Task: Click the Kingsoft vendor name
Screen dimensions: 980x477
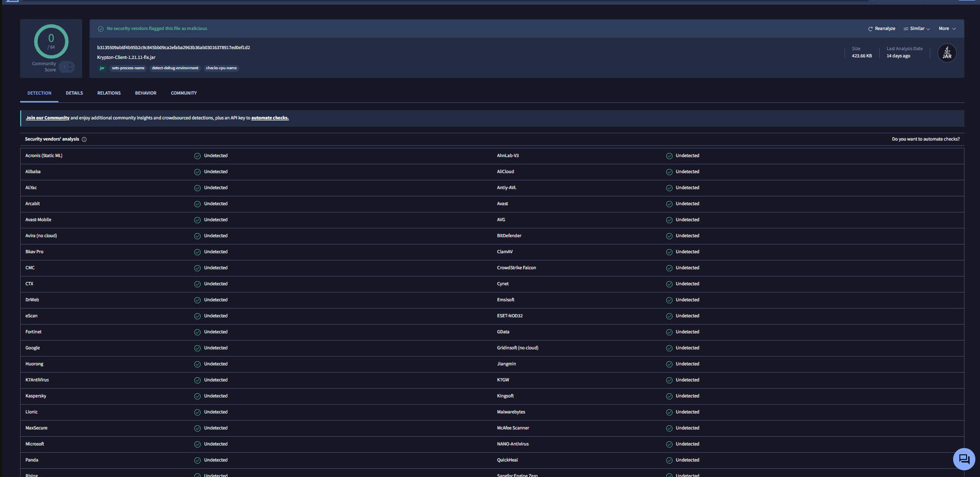Action: (506, 396)
